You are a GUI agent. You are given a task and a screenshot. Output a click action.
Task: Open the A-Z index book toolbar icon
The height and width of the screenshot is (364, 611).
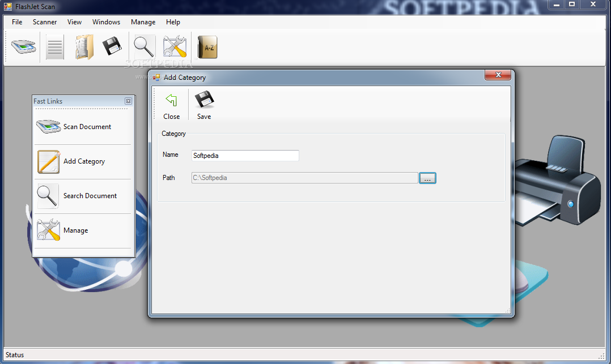(207, 47)
